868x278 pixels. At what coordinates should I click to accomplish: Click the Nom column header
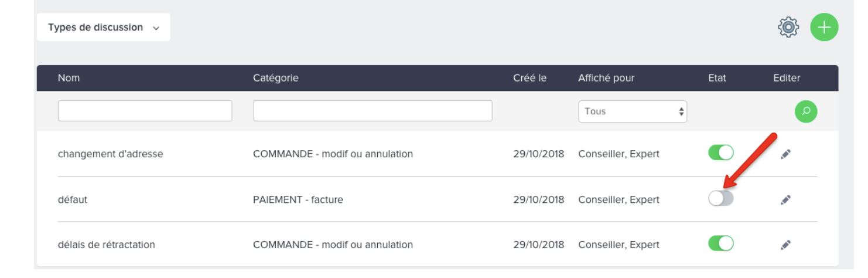69,78
